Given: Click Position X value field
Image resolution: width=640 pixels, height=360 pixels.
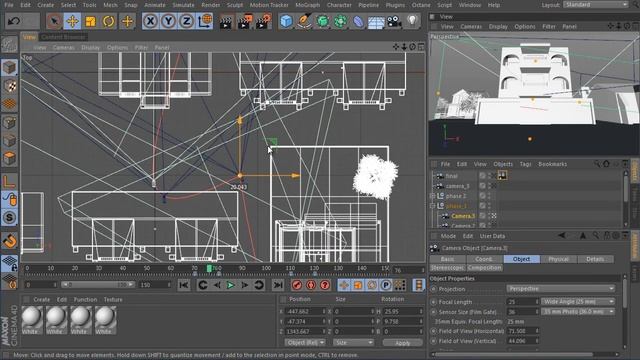Looking at the screenshot, I should click(x=305, y=311).
